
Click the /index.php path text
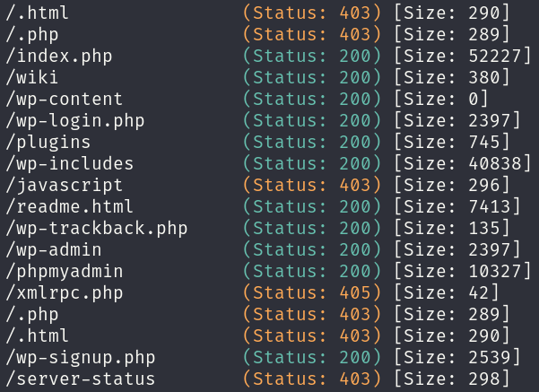tap(59, 57)
